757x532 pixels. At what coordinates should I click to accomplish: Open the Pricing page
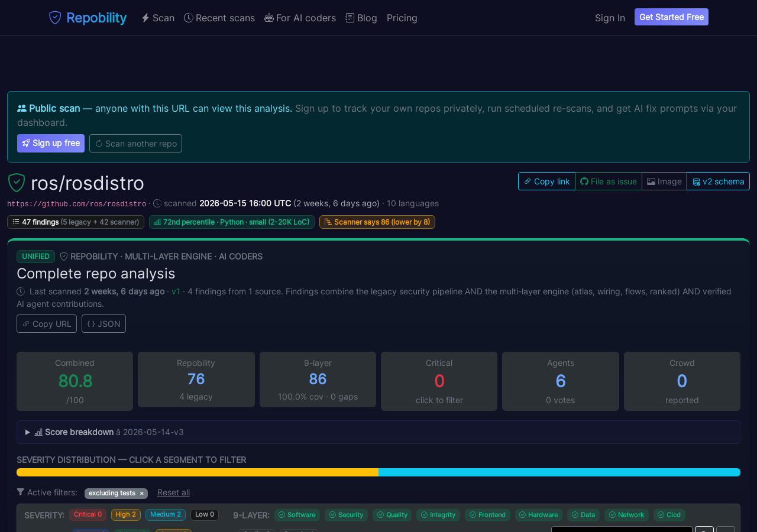pos(402,18)
